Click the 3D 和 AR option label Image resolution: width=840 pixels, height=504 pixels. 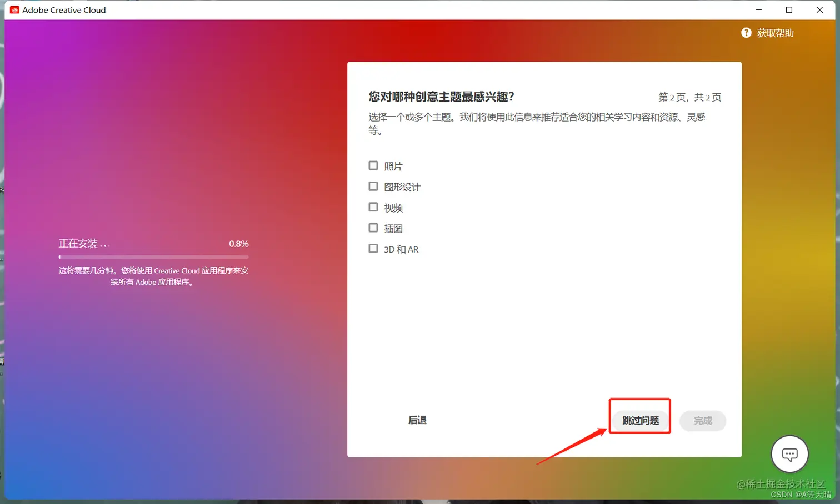click(401, 249)
